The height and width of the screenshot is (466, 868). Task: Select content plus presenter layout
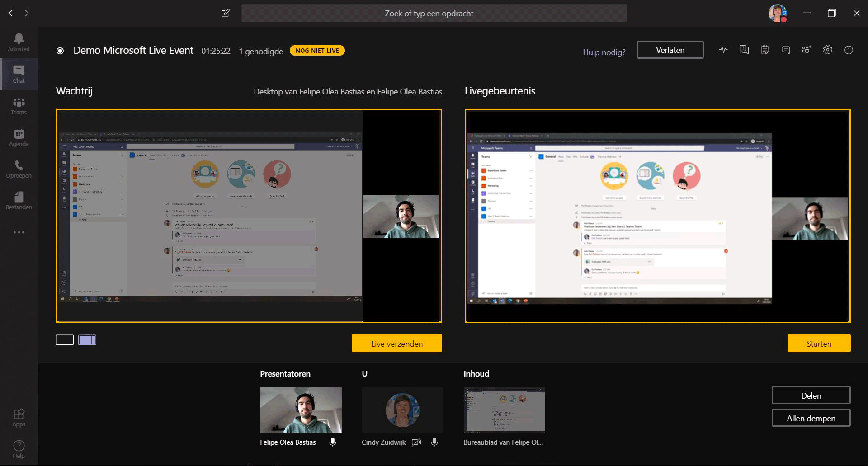coord(87,340)
